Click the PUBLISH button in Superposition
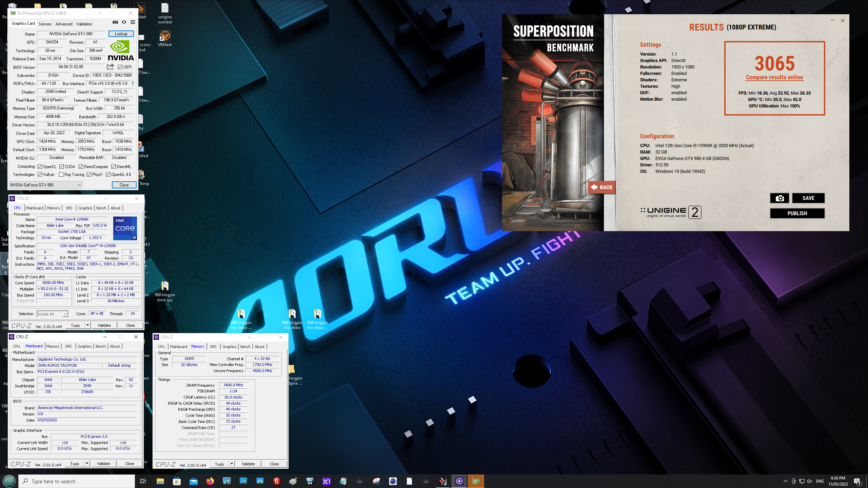 click(x=797, y=213)
